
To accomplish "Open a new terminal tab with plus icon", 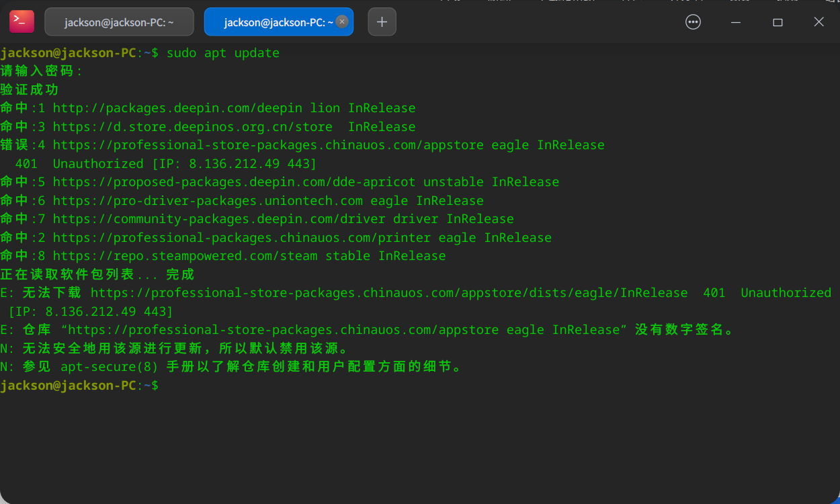I will tap(381, 21).
